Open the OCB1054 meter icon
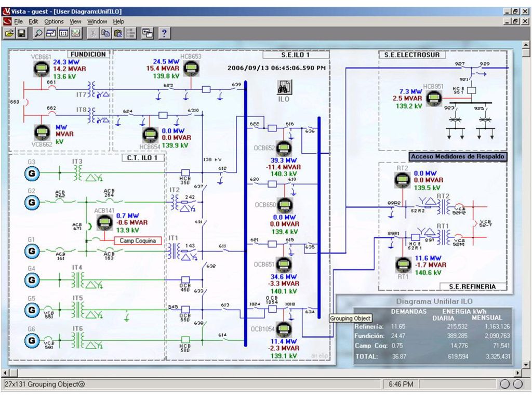This screenshot has height=399, width=532. 284,329
